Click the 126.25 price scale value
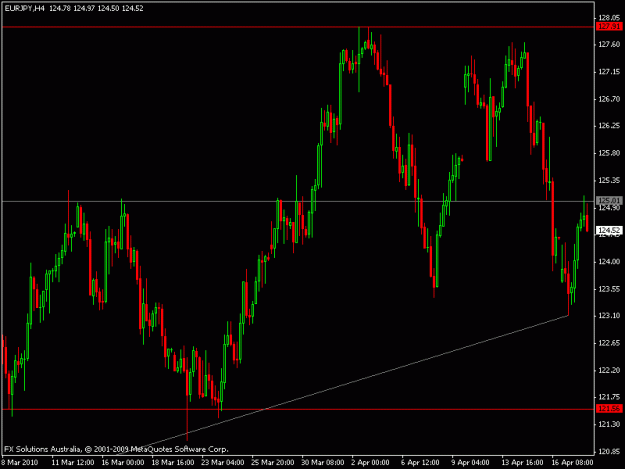 point(609,126)
